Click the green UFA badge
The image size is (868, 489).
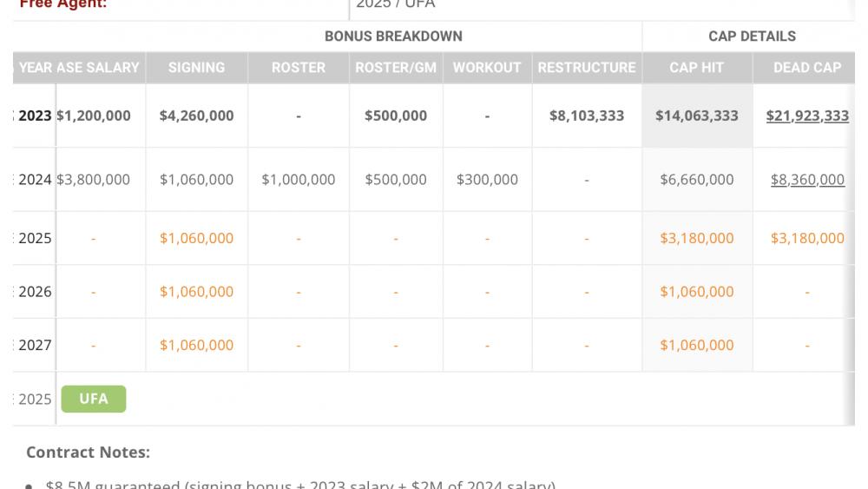[94, 399]
